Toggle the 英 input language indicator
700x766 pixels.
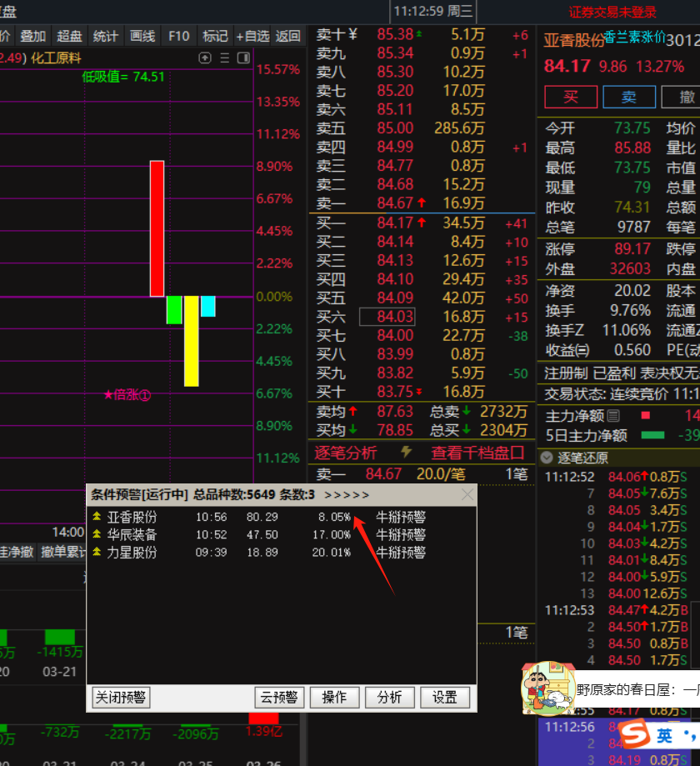pos(664,733)
